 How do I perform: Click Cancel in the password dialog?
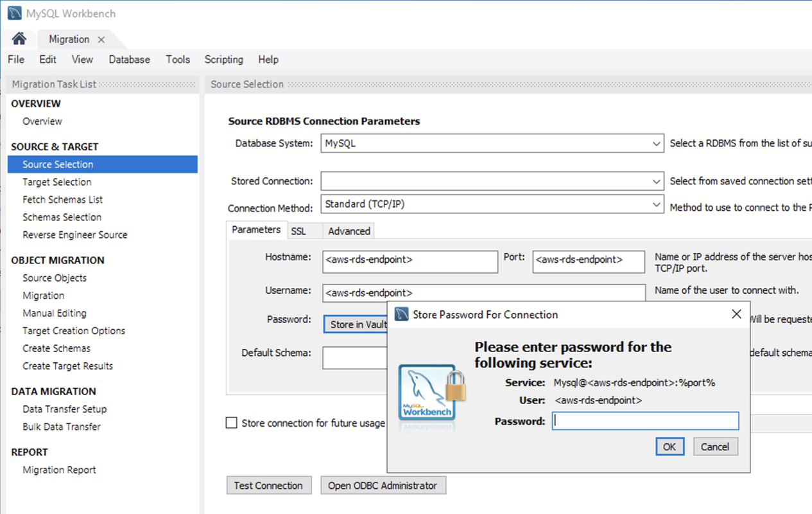(x=715, y=447)
